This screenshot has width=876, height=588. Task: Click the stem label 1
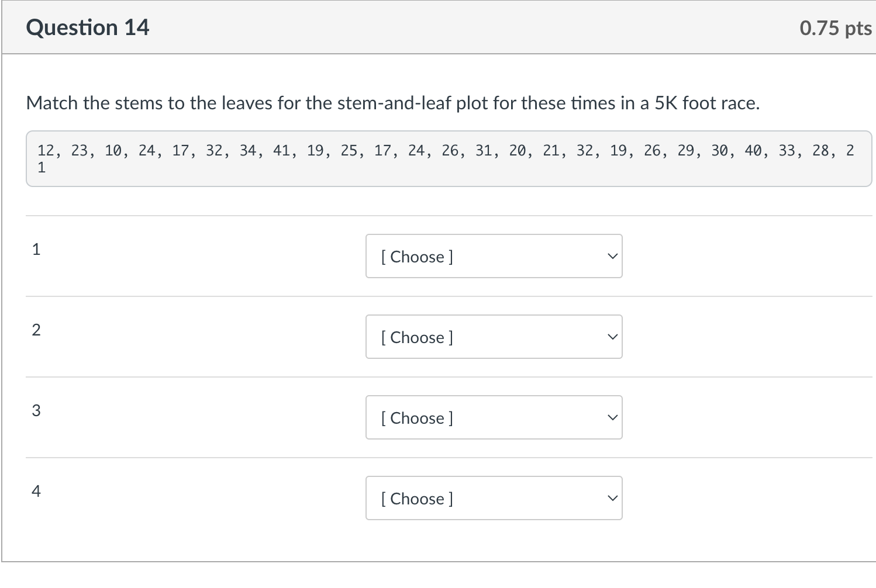click(x=36, y=250)
